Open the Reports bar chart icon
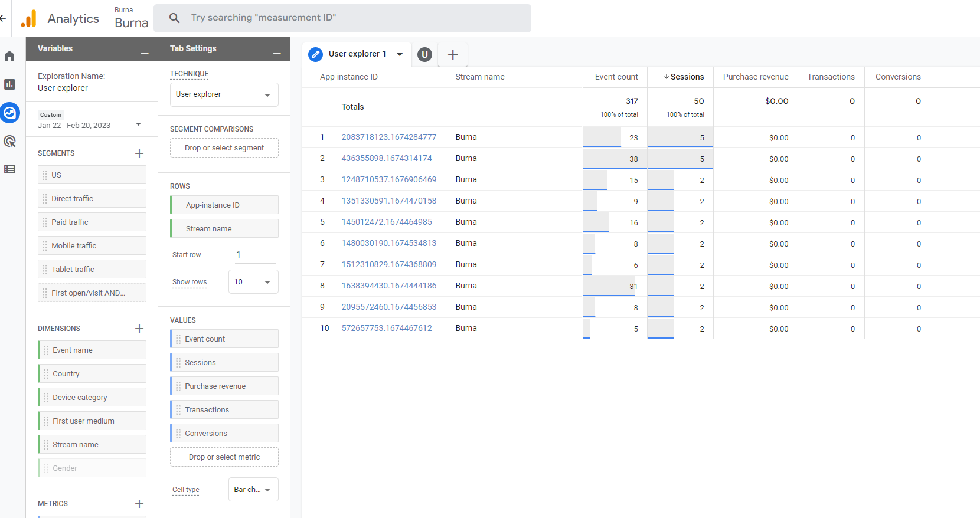Viewport: 980px width, 518px height. click(x=9, y=84)
